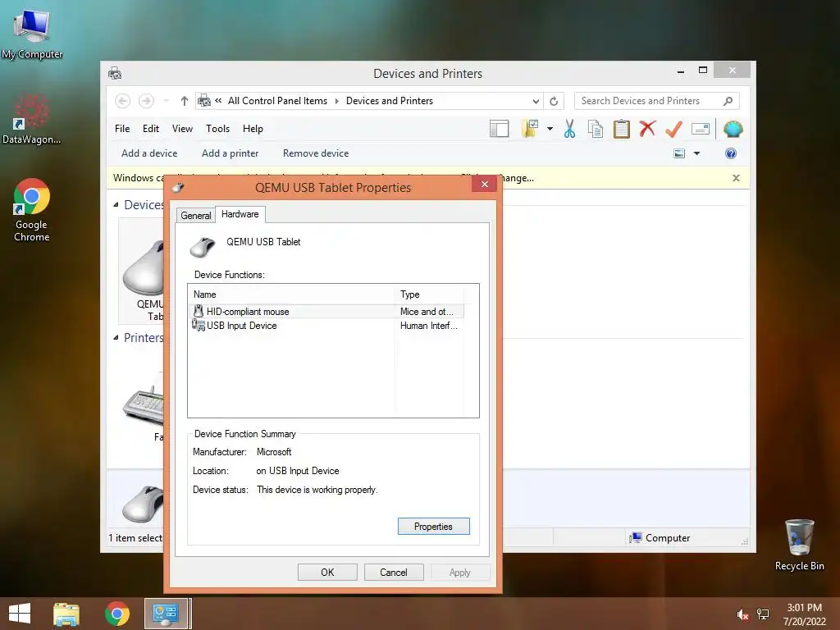Sort by the Name column header
The image size is (840, 630).
click(x=292, y=294)
